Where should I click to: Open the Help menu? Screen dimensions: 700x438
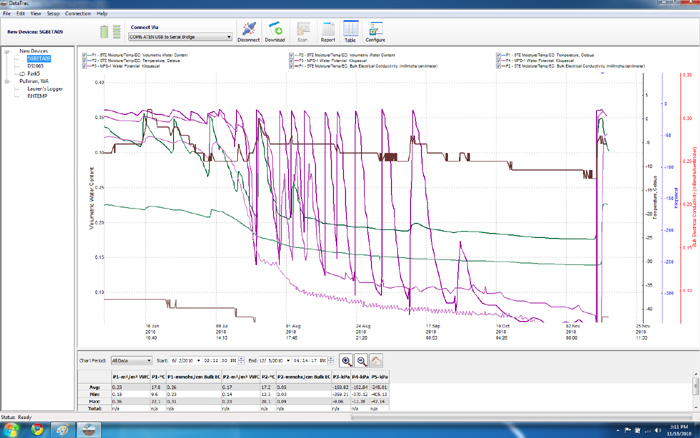point(102,14)
